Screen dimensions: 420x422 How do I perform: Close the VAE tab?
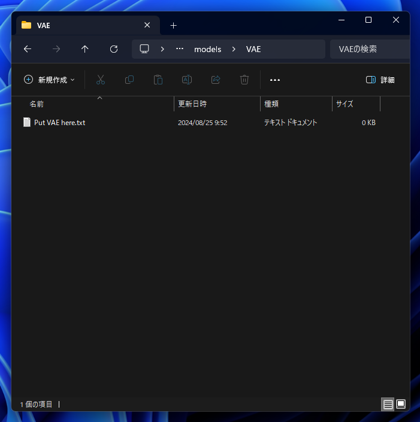[147, 25]
